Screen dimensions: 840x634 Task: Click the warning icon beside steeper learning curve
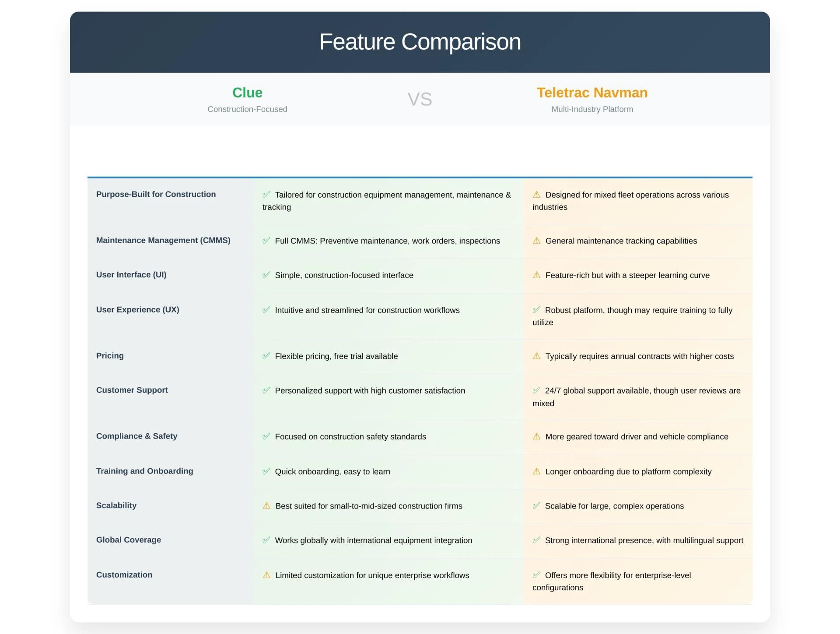(536, 275)
